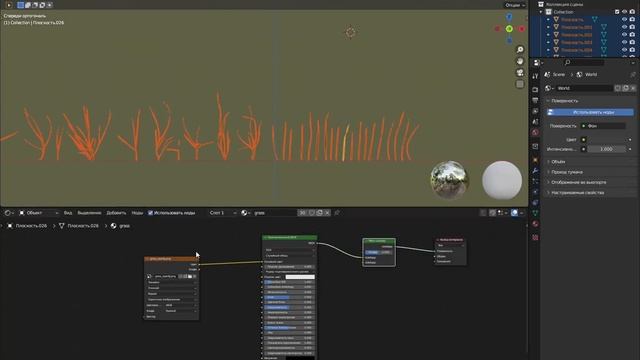Open the Выделение menu in node editor
640x360 pixels.
click(x=89, y=213)
